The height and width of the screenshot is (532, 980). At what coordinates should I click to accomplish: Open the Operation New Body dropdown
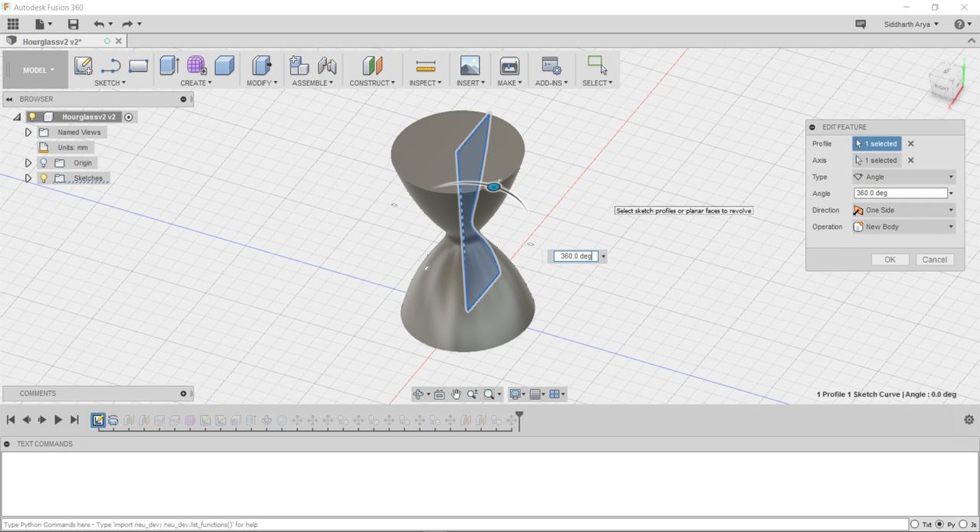904,227
